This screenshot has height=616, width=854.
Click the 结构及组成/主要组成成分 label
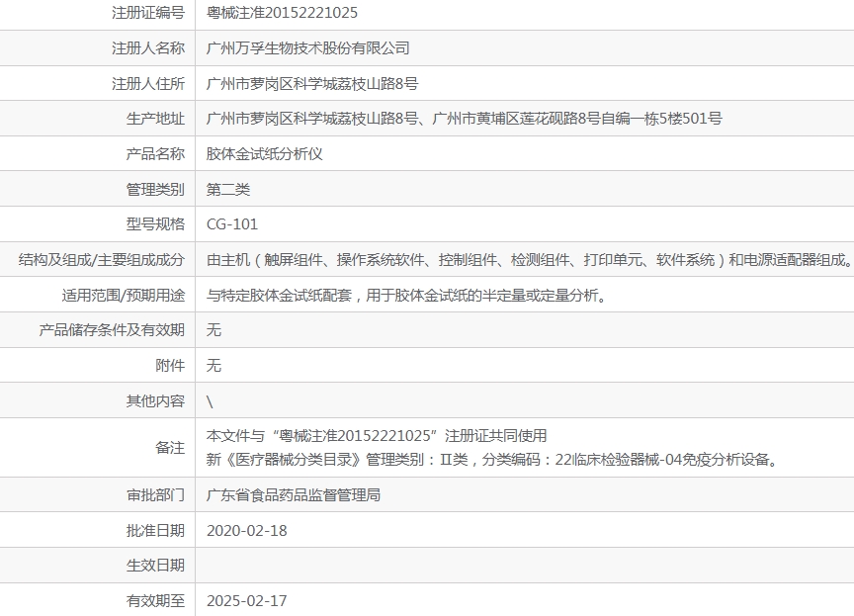point(101,259)
